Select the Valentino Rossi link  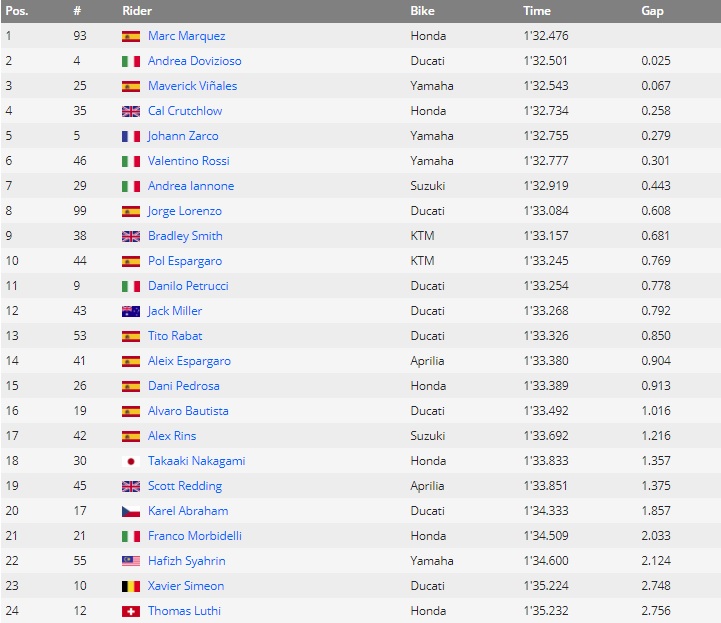click(x=189, y=161)
